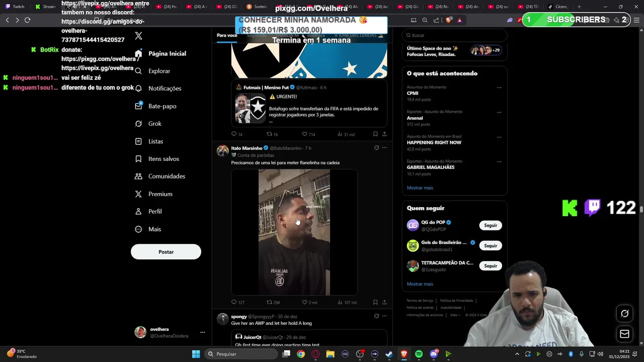Expand the Mais menu in sidebar
The width and height of the screenshot is (644, 362).
point(148,229)
